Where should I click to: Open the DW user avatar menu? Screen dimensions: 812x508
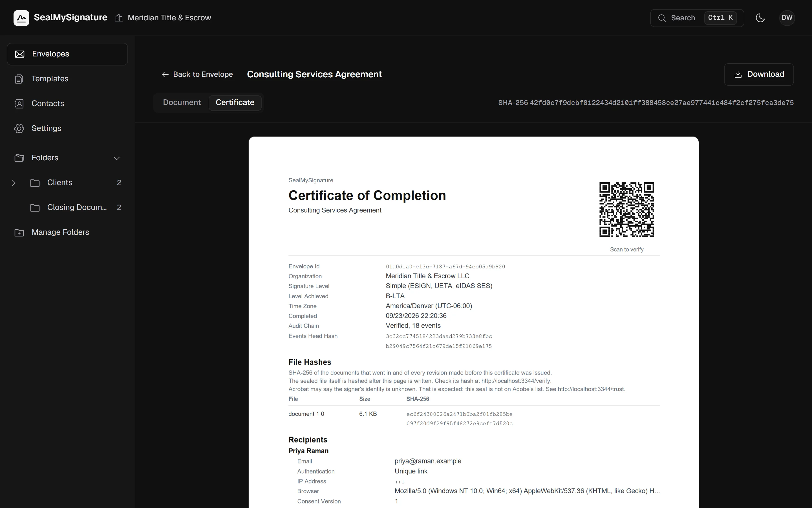[x=787, y=18]
